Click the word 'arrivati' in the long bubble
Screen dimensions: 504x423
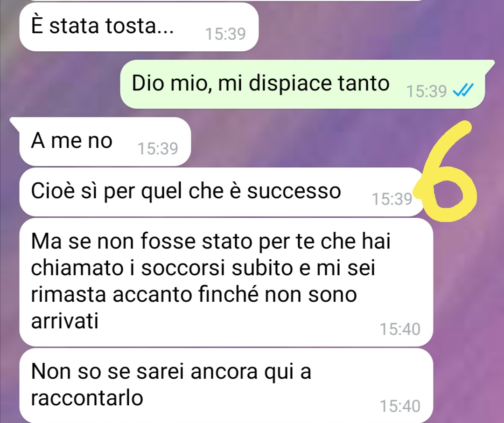click(x=64, y=320)
